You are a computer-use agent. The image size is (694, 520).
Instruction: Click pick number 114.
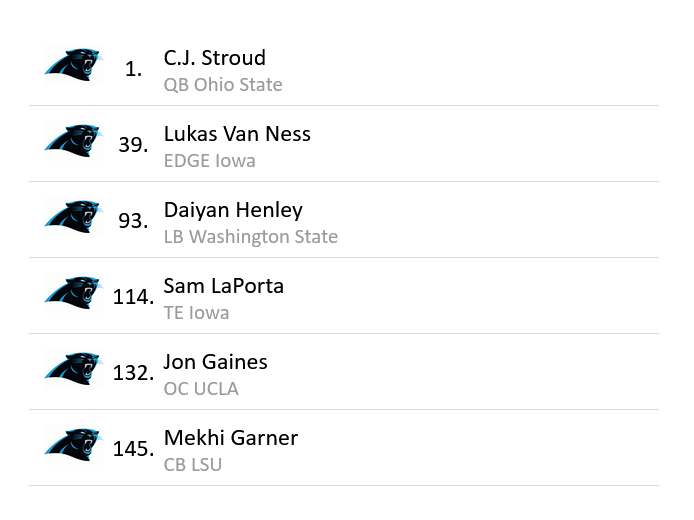click(x=133, y=297)
